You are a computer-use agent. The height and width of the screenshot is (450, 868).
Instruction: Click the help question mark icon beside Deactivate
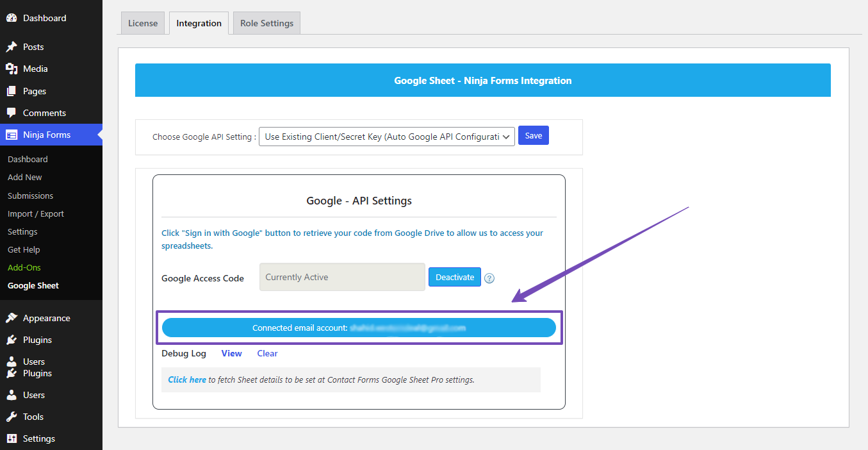pos(489,278)
